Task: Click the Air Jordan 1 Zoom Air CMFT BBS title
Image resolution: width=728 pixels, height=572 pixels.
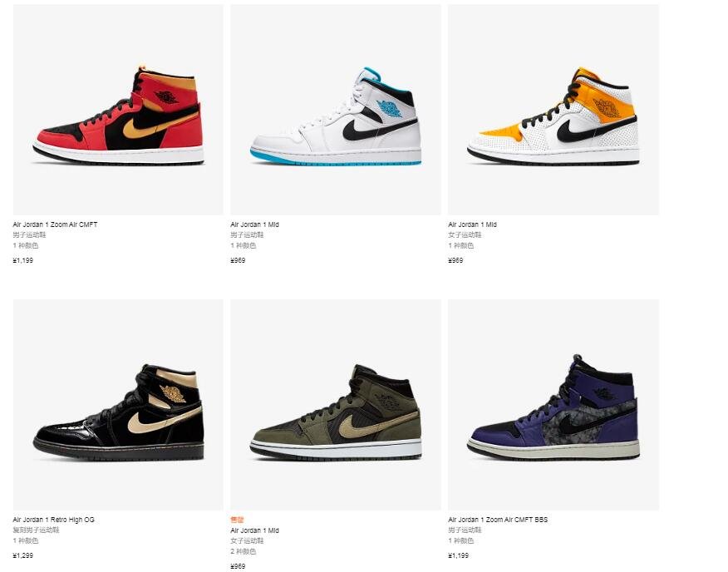Action: (x=498, y=520)
